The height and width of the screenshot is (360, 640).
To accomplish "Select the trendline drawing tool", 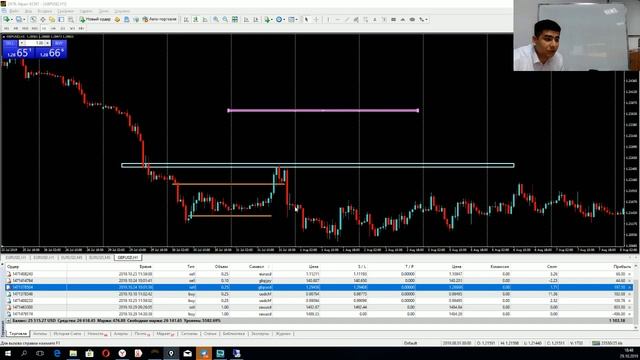I will (x=347, y=19).
